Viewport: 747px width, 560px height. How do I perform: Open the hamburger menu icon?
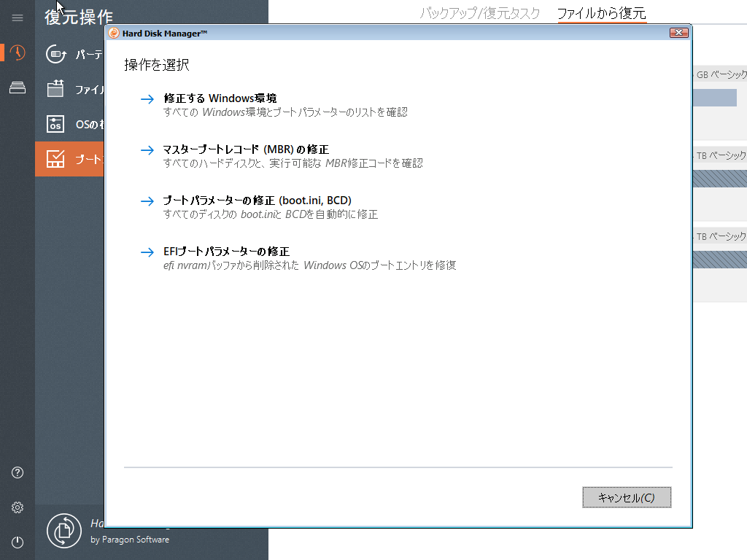point(18,18)
